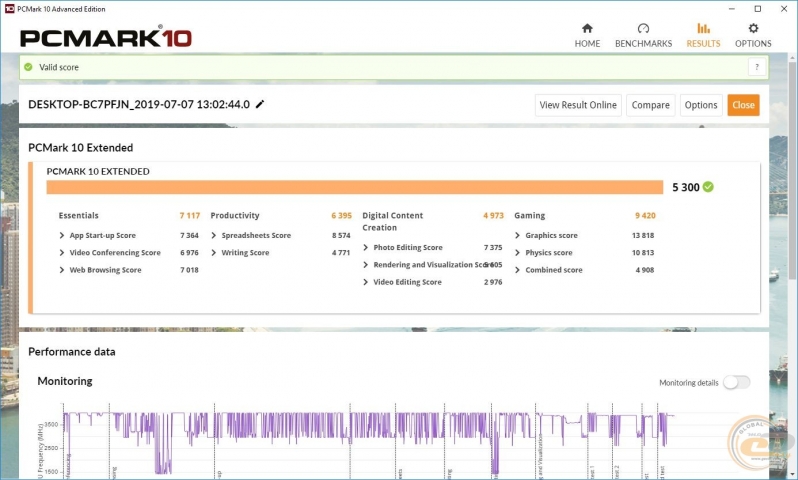Open the OPTIONS gear tab
The height and width of the screenshot is (480, 798).
click(x=753, y=36)
